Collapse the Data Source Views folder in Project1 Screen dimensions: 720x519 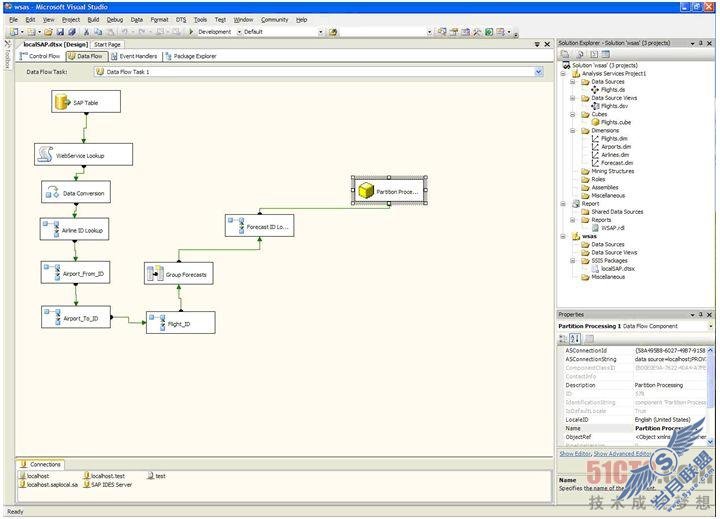pyautogui.click(x=573, y=98)
